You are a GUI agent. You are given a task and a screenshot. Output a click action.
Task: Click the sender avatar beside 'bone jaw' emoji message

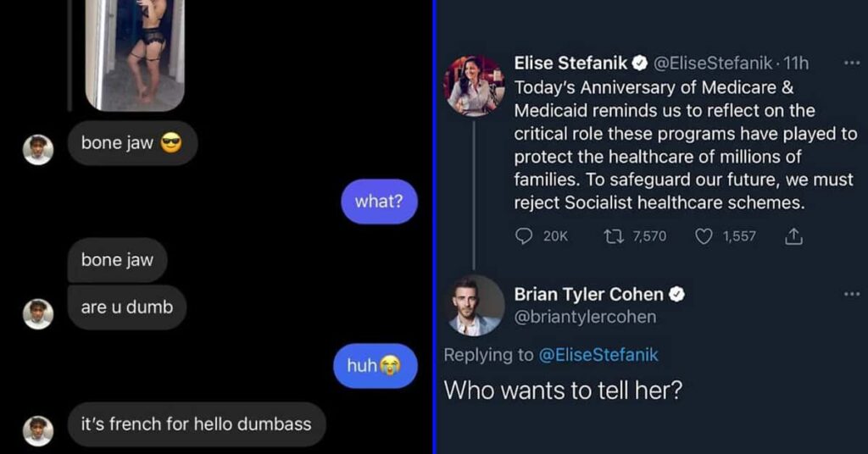(38, 150)
